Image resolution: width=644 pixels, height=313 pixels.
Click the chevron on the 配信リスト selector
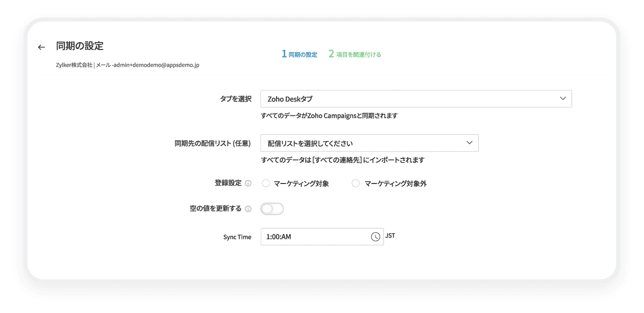(470, 143)
